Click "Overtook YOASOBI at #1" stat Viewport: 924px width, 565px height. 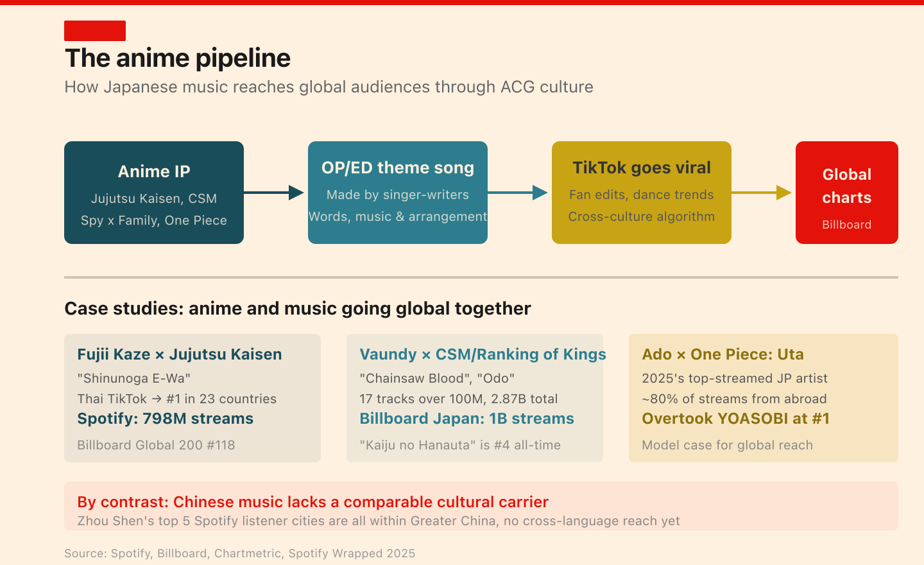click(736, 419)
